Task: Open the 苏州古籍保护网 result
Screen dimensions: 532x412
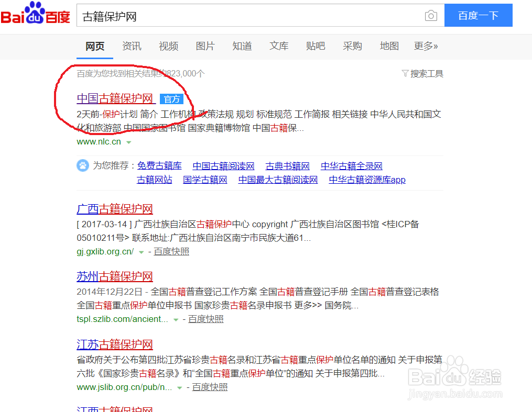Action: click(115, 276)
